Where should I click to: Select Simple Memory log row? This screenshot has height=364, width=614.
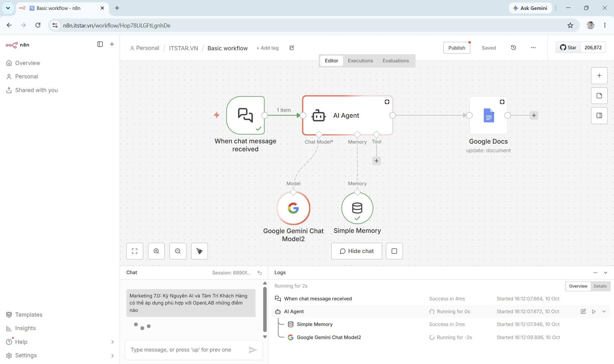tap(441, 324)
